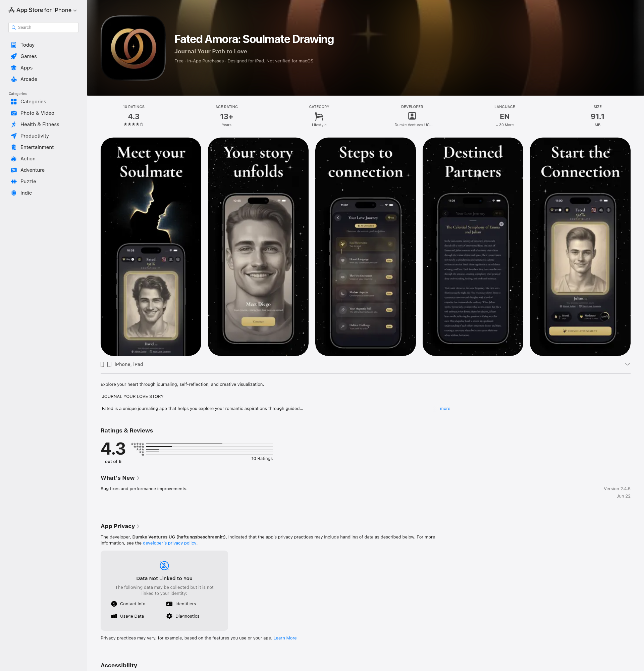Click the Games rocket icon

click(14, 56)
